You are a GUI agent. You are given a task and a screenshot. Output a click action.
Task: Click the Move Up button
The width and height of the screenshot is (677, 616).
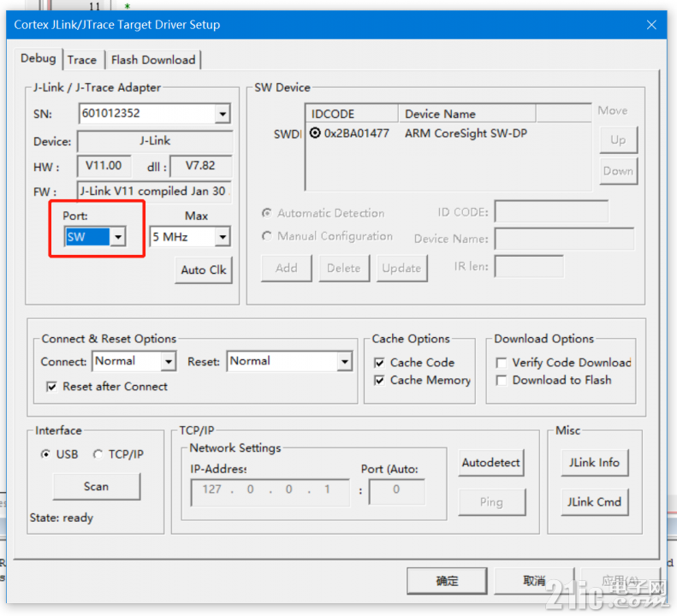pos(618,139)
